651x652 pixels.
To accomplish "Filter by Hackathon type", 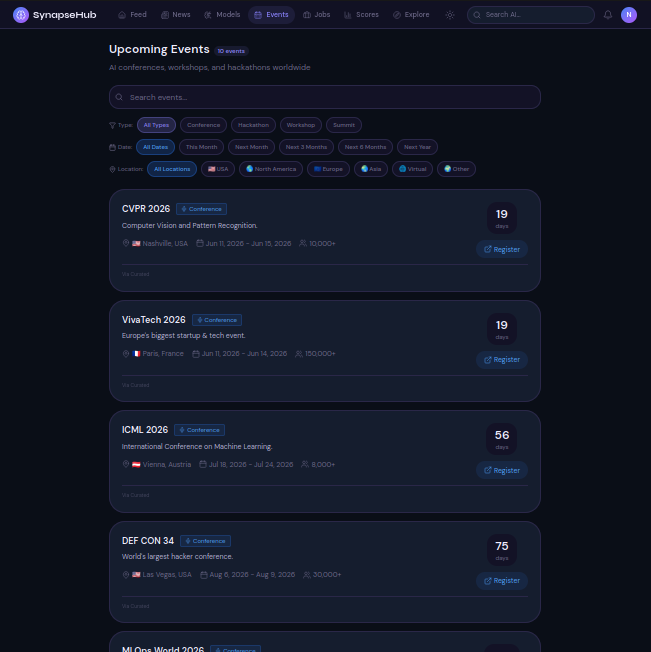I will [x=253, y=125].
